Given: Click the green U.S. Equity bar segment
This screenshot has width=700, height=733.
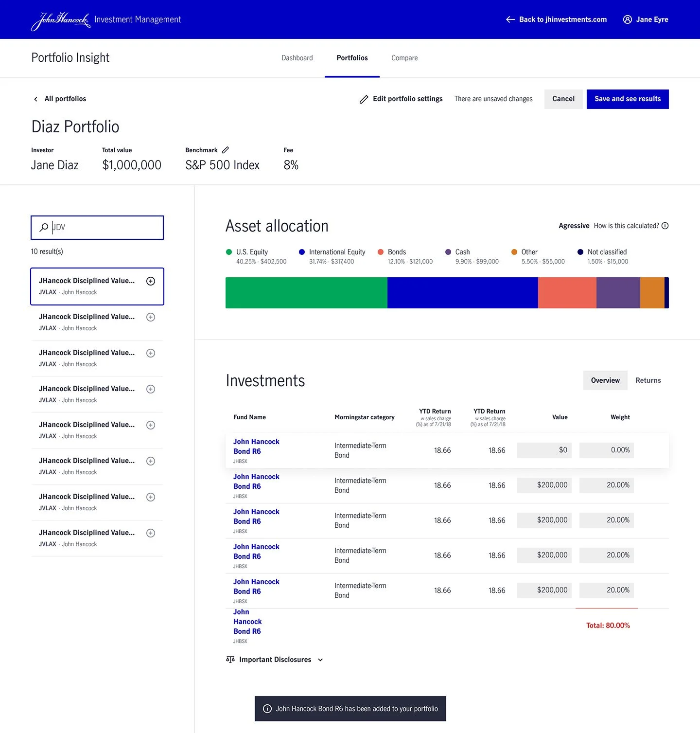Looking at the screenshot, I should [306, 293].
